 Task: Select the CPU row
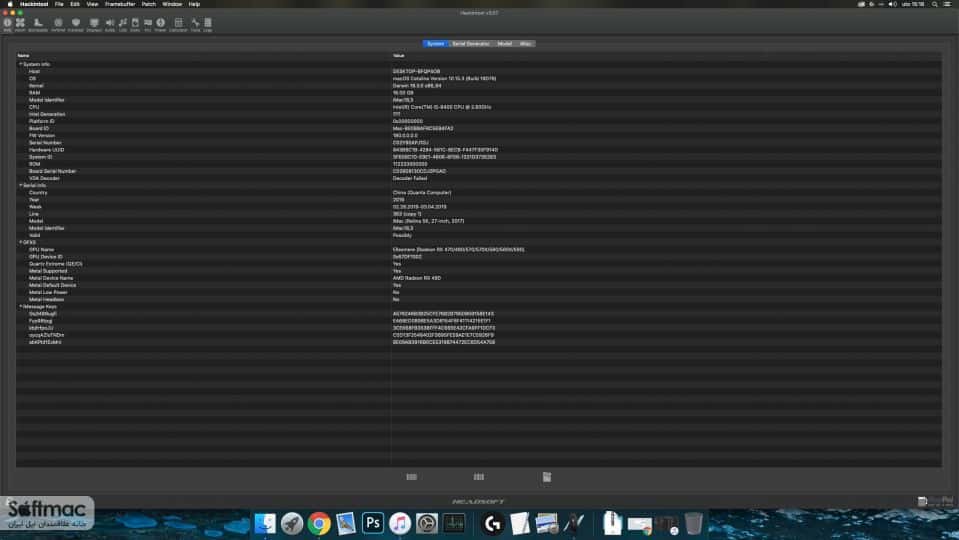479,107
